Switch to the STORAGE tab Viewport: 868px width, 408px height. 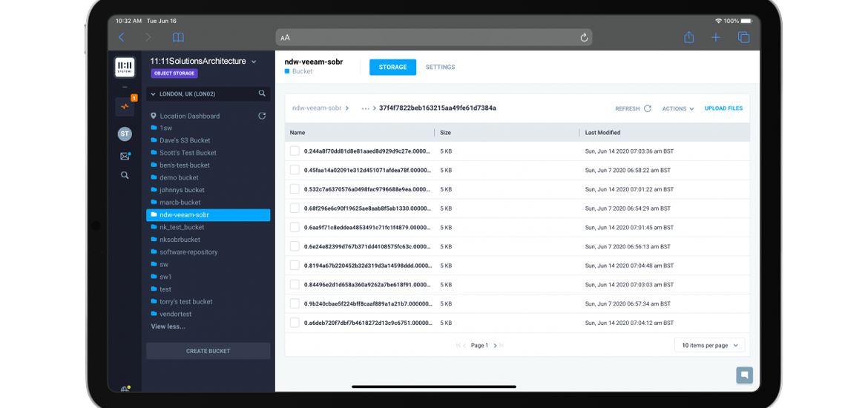click(x=393, y=67)
